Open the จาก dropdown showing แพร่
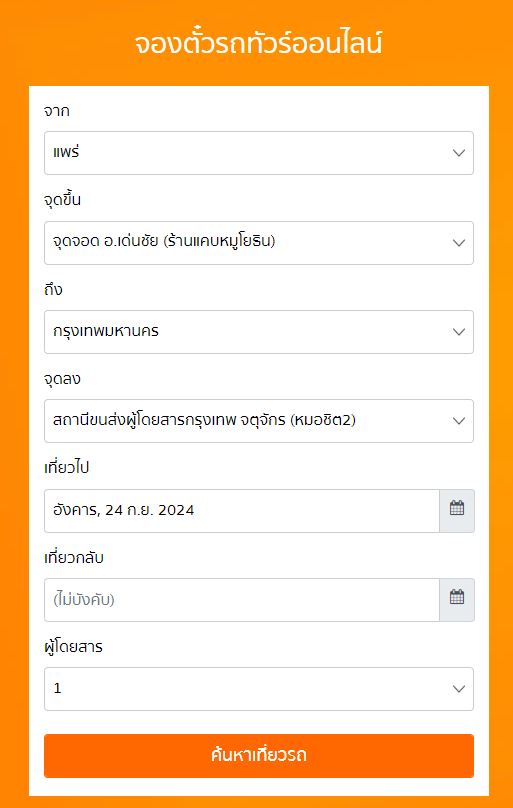Image resolution: width=513 pixels, height=808 pixels. [259, 153]
